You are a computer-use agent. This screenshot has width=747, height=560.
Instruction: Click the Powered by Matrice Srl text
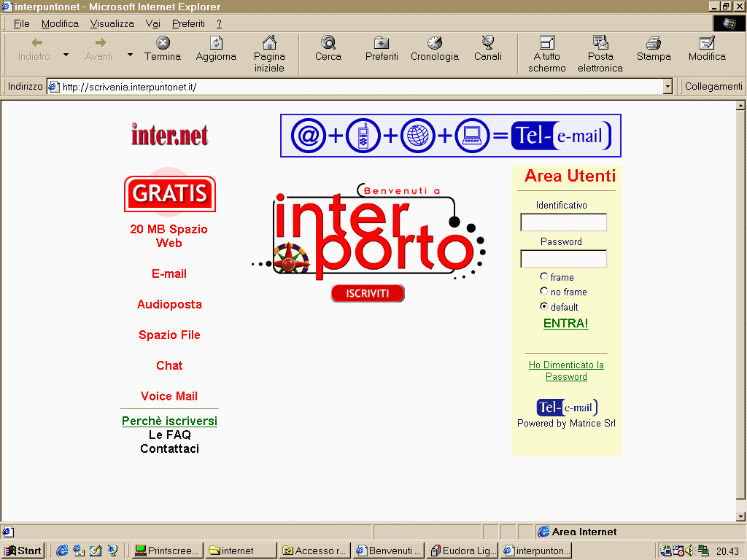(566, 423)
